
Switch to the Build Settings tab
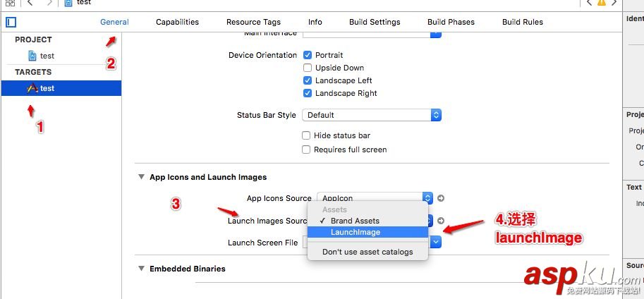tap(375, 22)
